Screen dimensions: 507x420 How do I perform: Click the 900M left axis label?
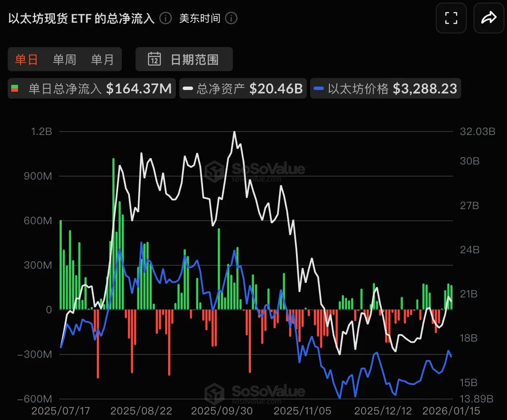pos(38,176)
